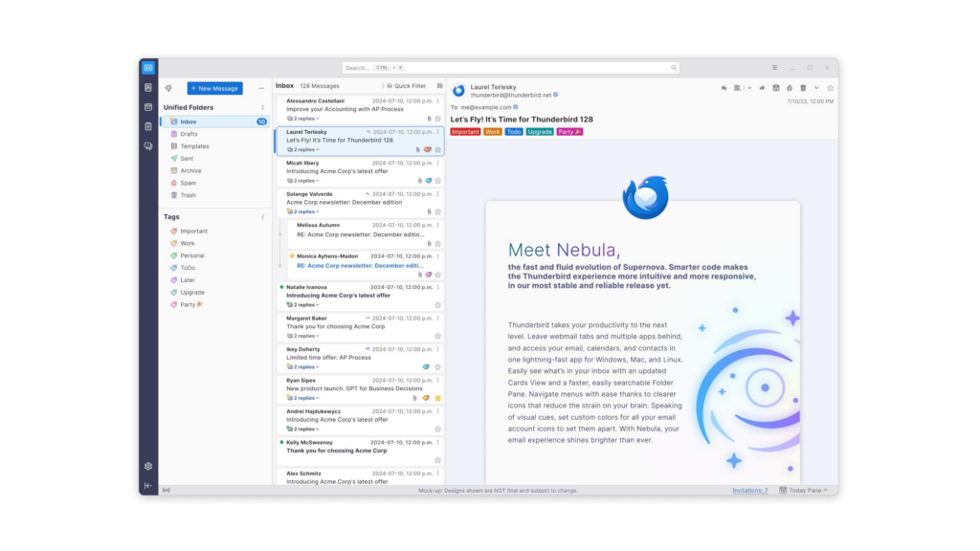The height and width of the screenshot is (551, 980).
Task: Click the search magnifier icon
Action: tap(674, 68)
